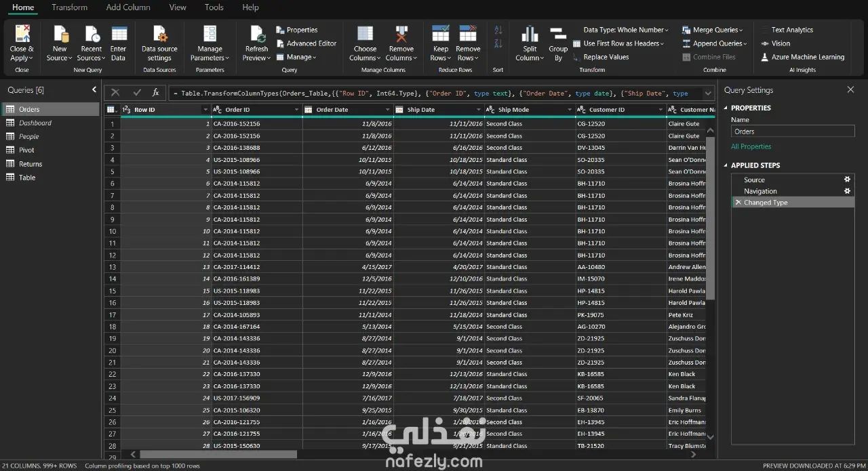Screen dimensions: 868x471
Task: Collapse the PROPERTIES section
Action: click(726, 108)
